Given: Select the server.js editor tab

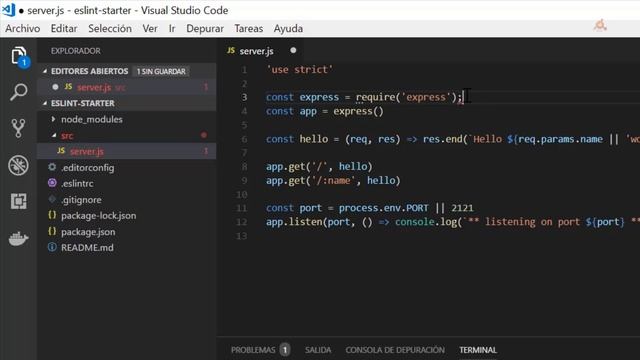Looking at the screenshot, I should point(261,51).
